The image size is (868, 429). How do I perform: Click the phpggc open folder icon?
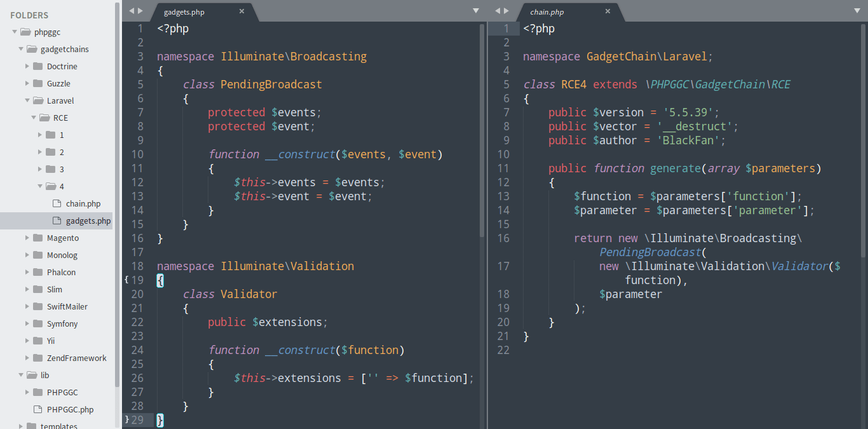pos(25,32)
